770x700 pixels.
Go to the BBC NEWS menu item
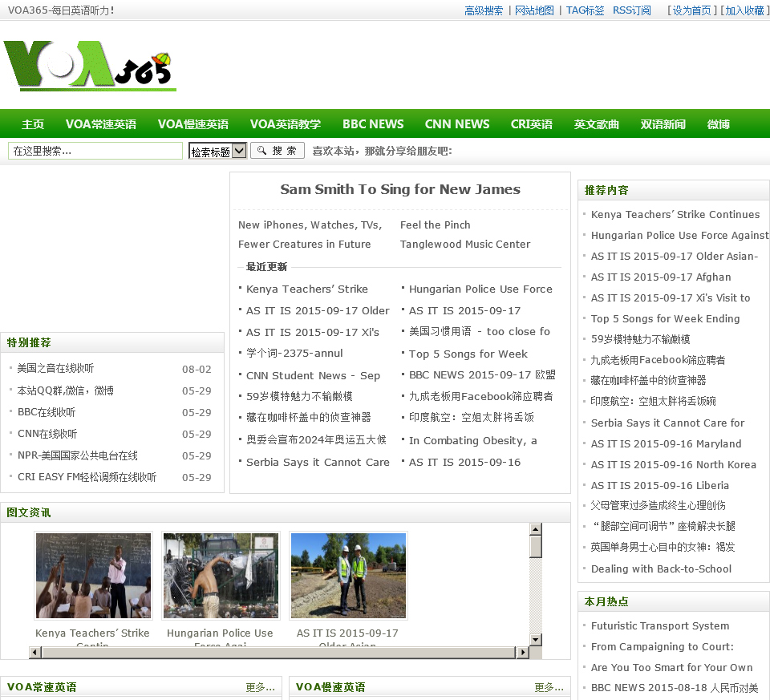click(373, 124)
